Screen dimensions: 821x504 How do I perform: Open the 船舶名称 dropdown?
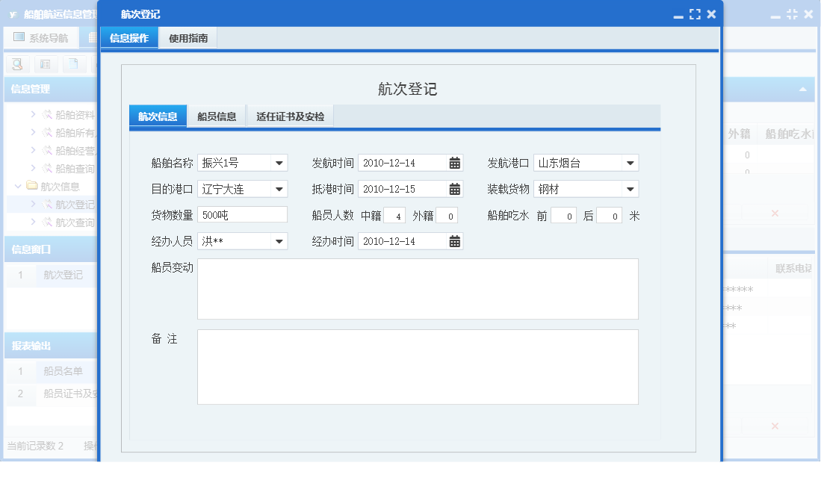point(280,162)
